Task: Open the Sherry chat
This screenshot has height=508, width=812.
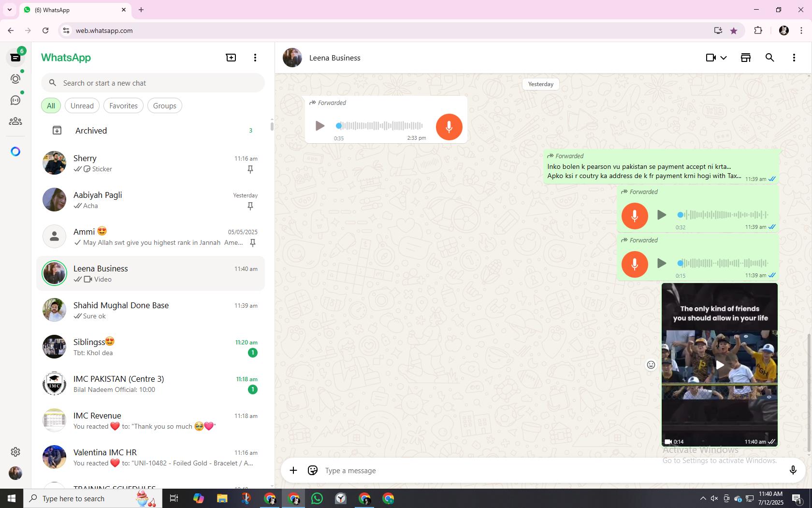Action: click(150, 164)
